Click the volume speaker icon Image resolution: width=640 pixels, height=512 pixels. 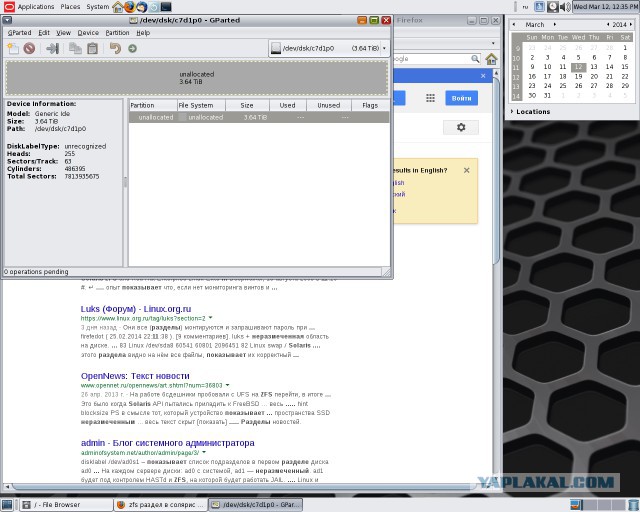pyautogui.click(x=565, y=7)
